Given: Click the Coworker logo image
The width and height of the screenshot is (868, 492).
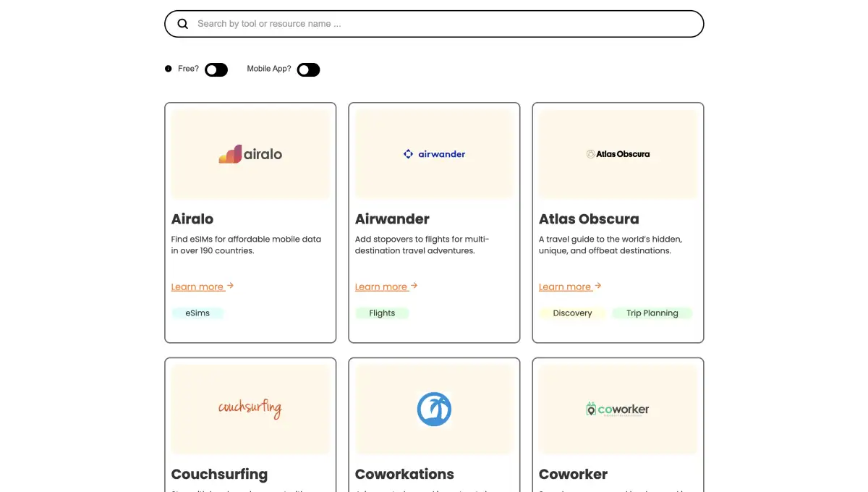Looking at the screenshot, I should 618,409.
